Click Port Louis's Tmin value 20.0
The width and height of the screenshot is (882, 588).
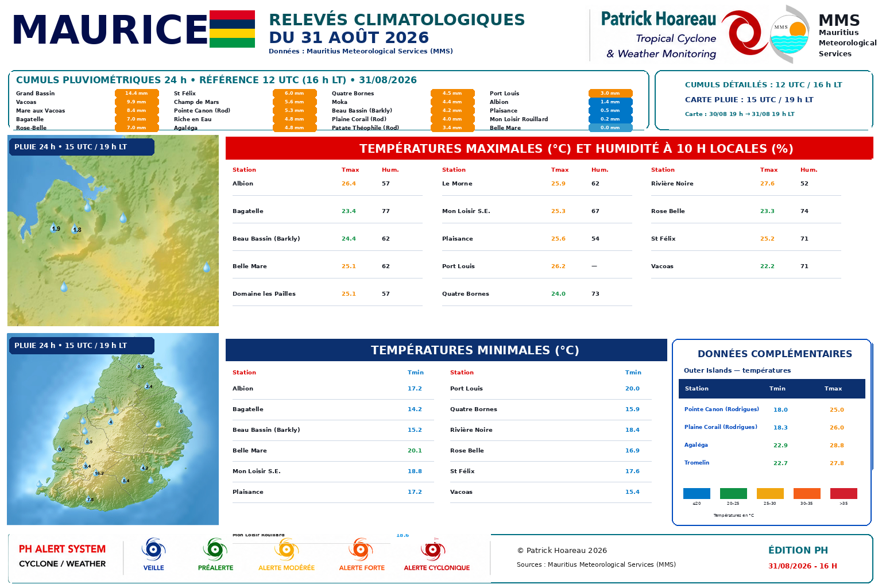tap(632, 389)
